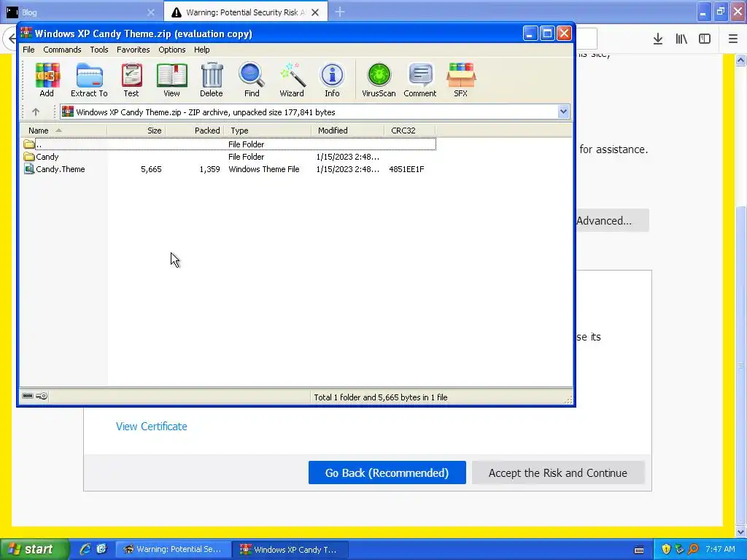Show archive Info

[332, 80]
